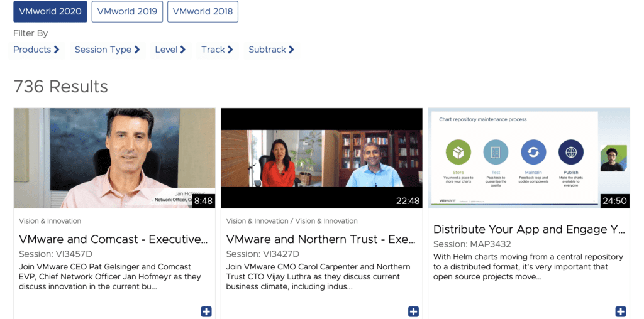
Task: Open title VMware and Northern Trust
Action: pyautogui.click(x=321, y=239)
